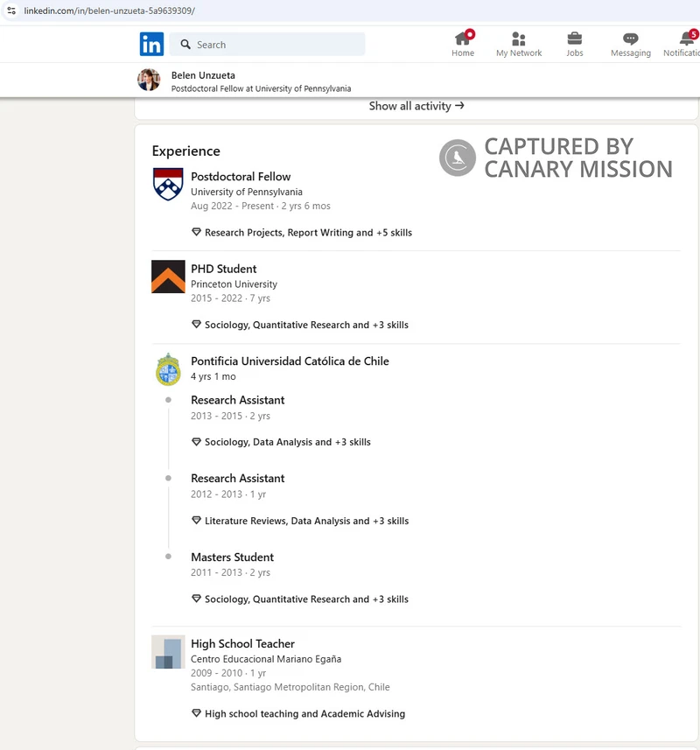Click Aug 2022 - Present date range
700x750 pixels.
pos(233,207)
